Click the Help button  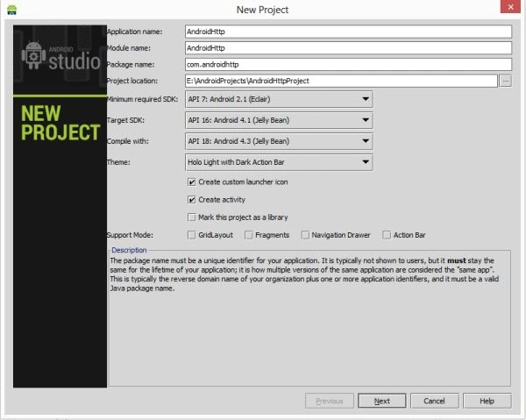tap(487, 401)
